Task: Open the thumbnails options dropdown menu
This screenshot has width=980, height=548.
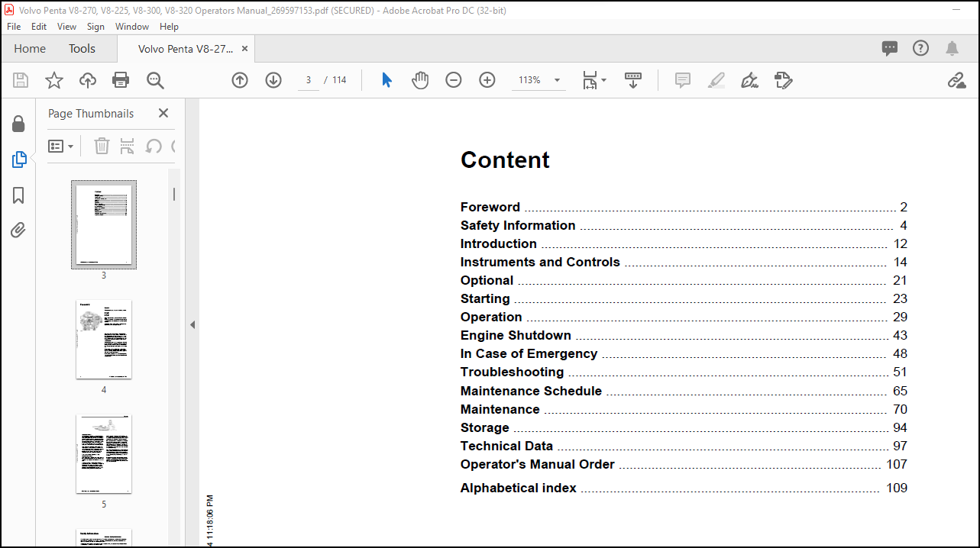Action: click(x=61, y=146)
